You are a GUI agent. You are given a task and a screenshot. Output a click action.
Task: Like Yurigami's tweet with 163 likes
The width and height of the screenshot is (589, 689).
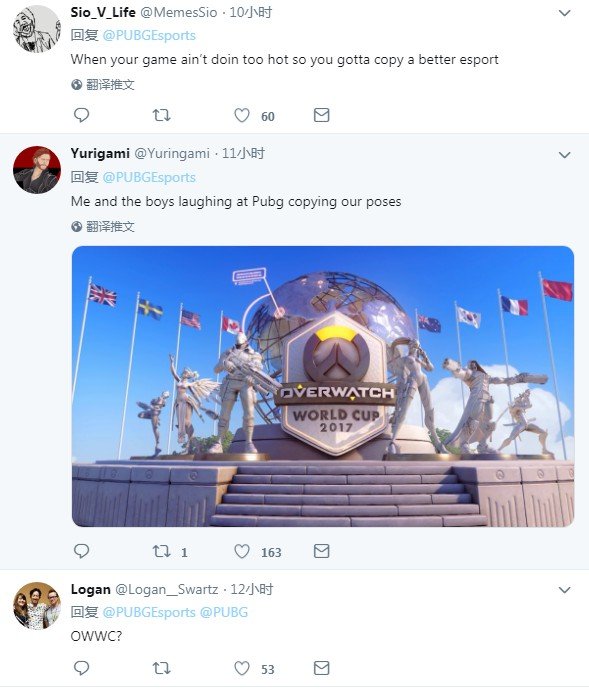tap(242, 551)
